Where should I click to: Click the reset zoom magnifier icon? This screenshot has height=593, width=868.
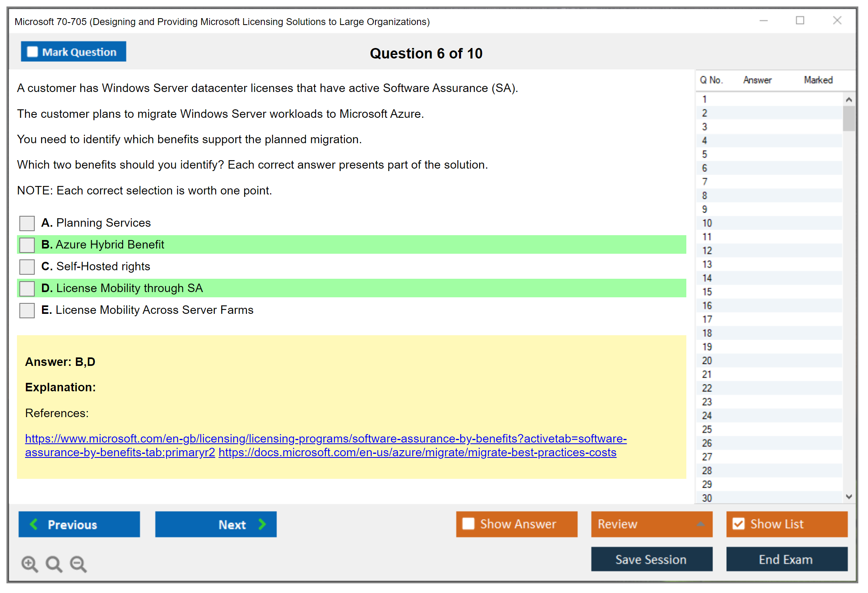click(x=54, y=564)
